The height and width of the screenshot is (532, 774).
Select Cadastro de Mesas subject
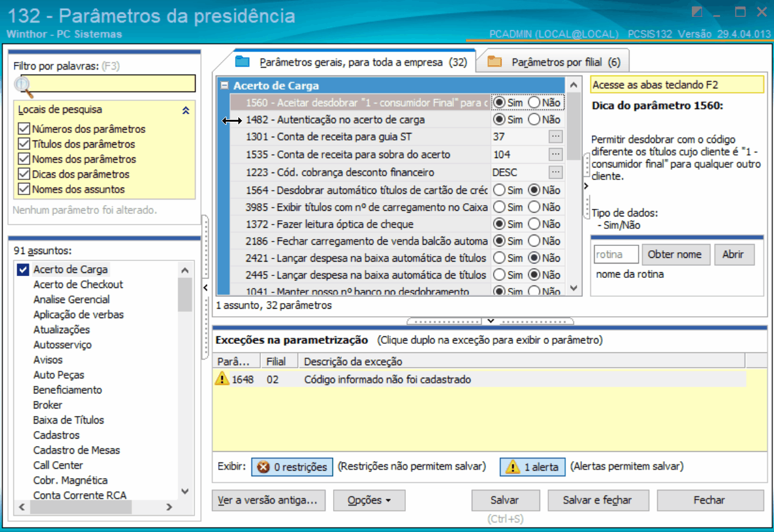(x=77, y=450)
